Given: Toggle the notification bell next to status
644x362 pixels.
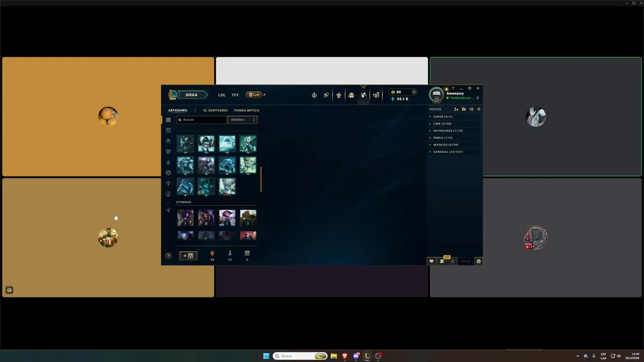Looking at the screenshot, I should point(477,98).
